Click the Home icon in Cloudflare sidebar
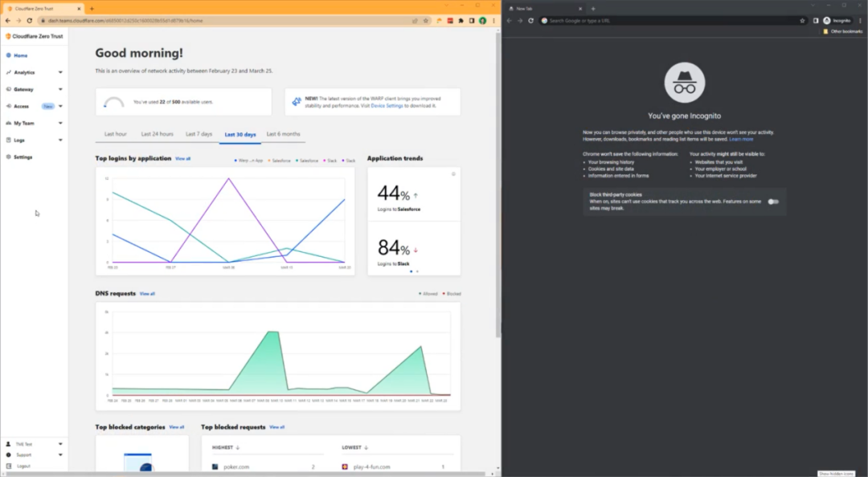Screen dimensions: 868x477 click(8, 55)
